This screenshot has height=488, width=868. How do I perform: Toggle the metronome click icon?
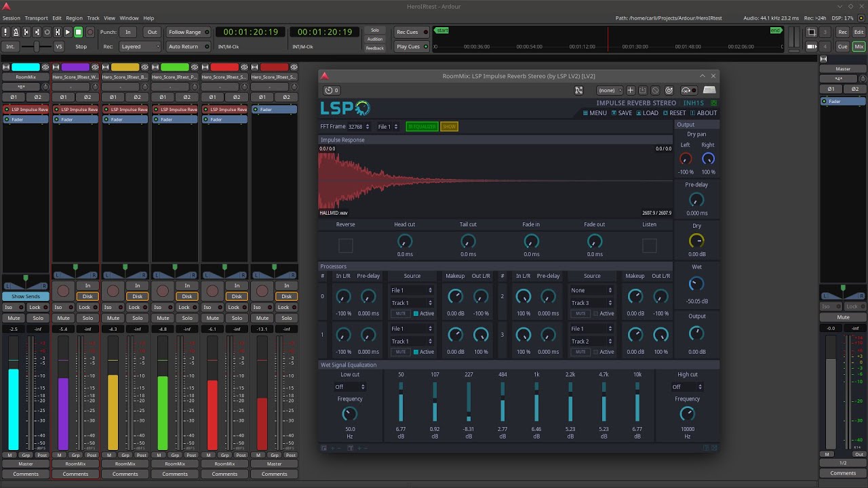click(x=16, y=32)
